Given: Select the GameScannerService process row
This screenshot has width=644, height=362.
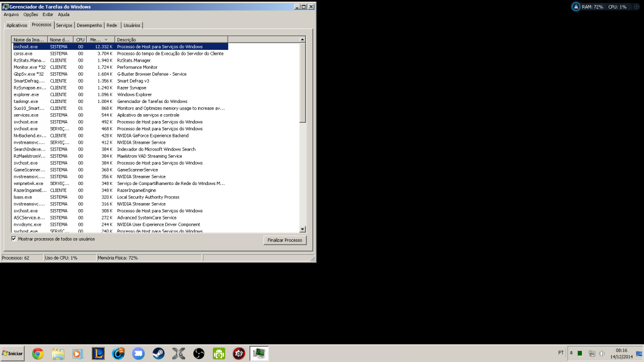Looking at the screenshot, I should [x=120, y=170].
